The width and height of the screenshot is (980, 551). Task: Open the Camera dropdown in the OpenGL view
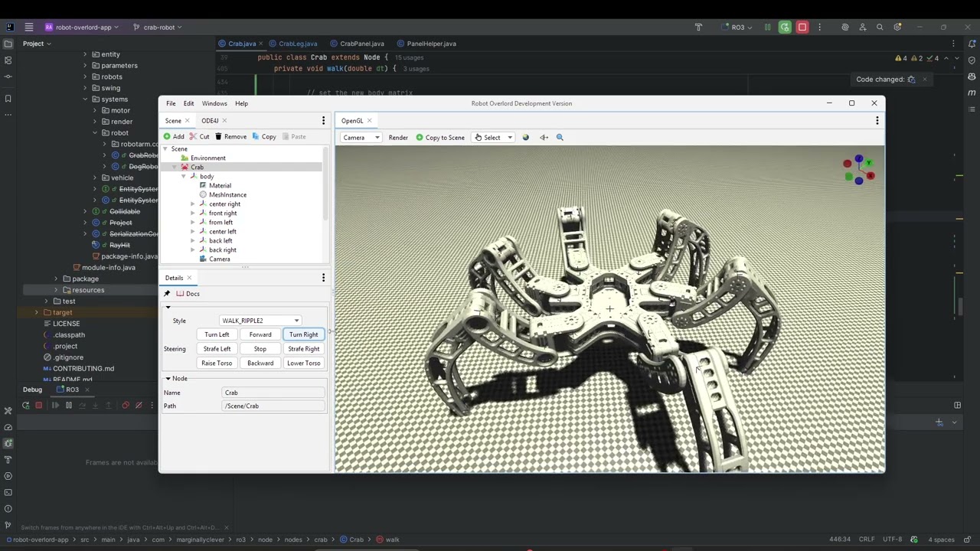(361, 138)
